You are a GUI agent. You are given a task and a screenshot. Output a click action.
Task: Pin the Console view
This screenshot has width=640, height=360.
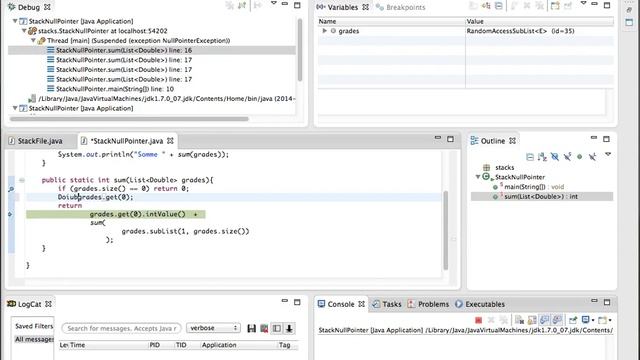click(573, 320)
